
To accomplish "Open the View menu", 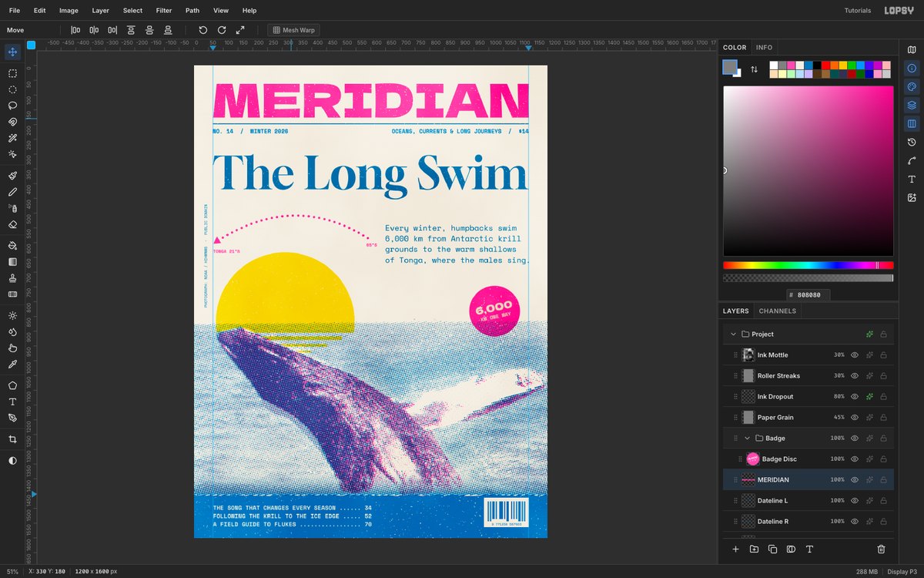I will [x=221, y=11].
